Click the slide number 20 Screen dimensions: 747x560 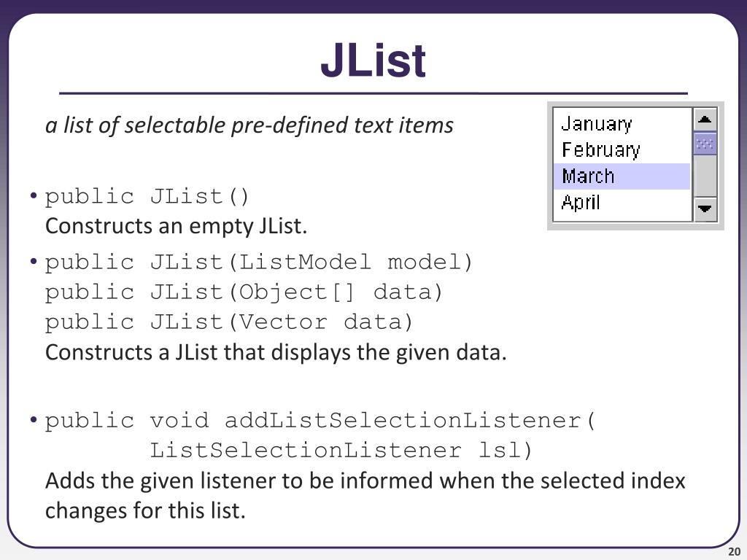(734, 551)
